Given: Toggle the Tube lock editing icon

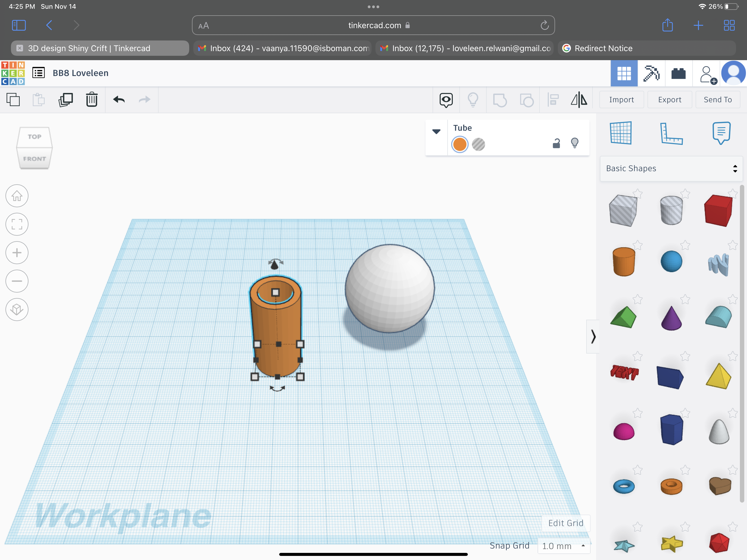Looking at the screenshot, I should click(x=556, y=144).
